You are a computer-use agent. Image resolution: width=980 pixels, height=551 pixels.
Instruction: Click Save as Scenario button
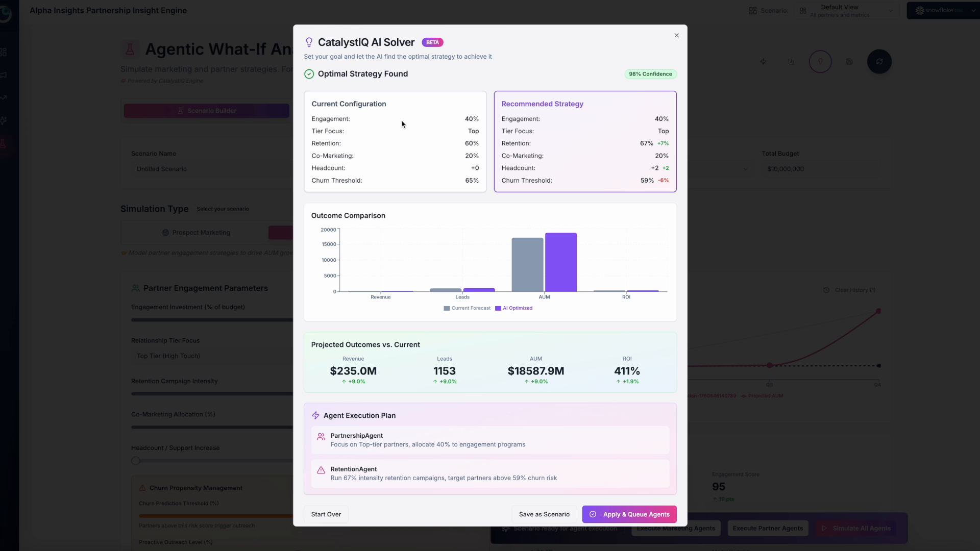pos(544,514)
